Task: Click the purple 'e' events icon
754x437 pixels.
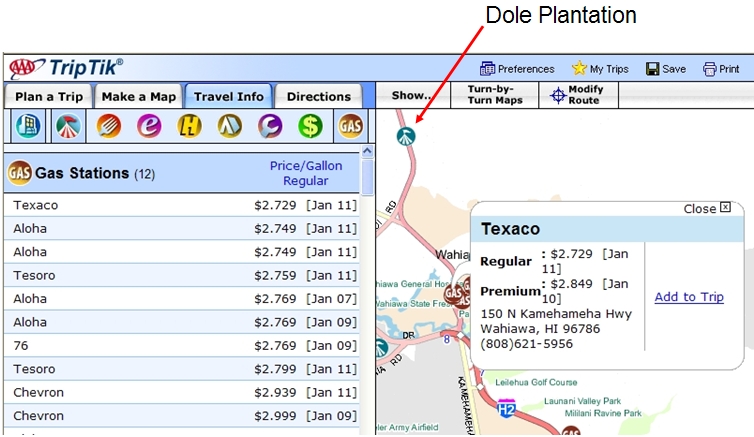Action: [149, 126]
